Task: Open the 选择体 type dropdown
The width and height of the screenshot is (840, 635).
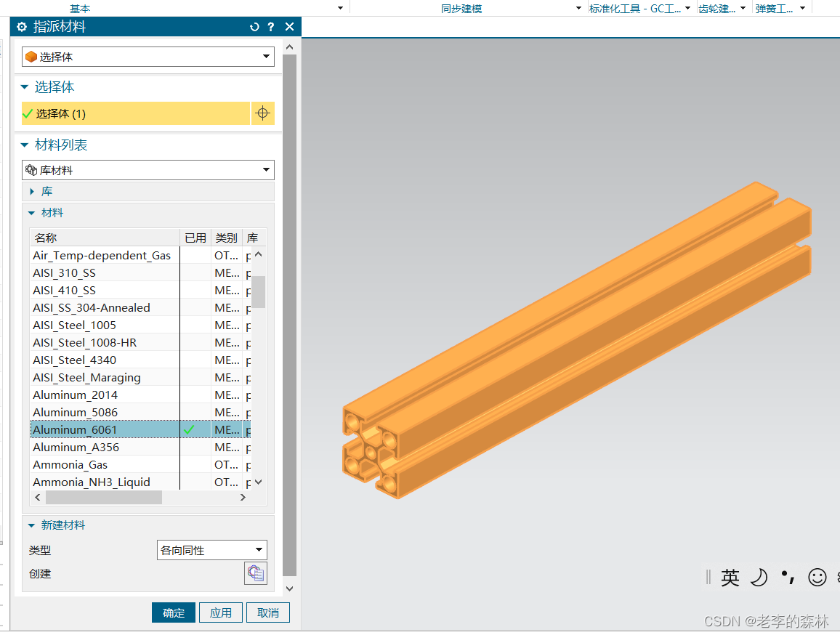Action: click(148, 57)
